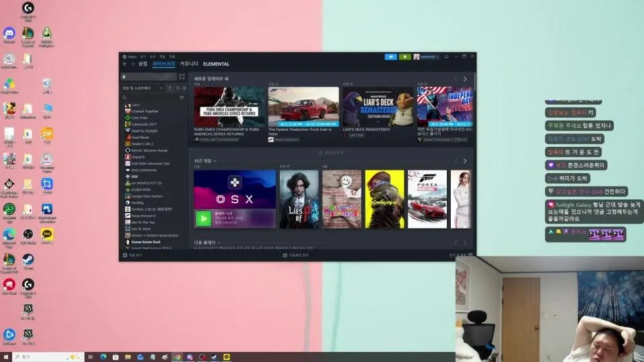The image size is (644, 362).
Task: Toggle the ready-to-play filter icon in sidebar
Action: click(x=184, y=88)
